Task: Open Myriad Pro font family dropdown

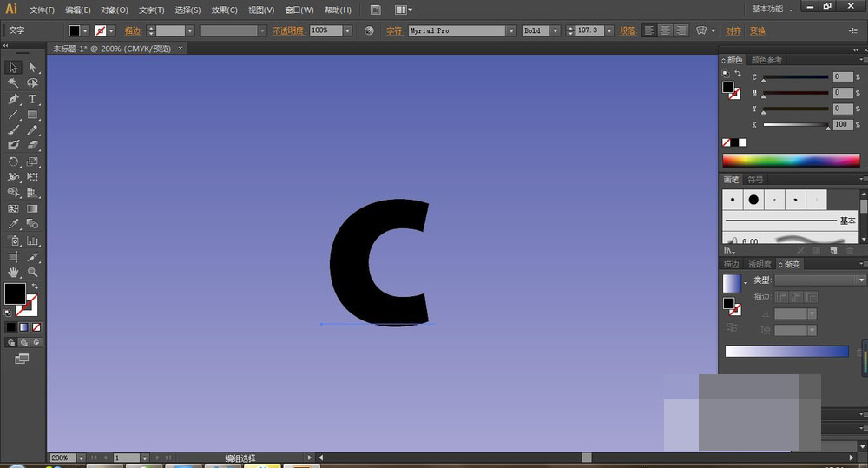Action: [x=511, y=31]
